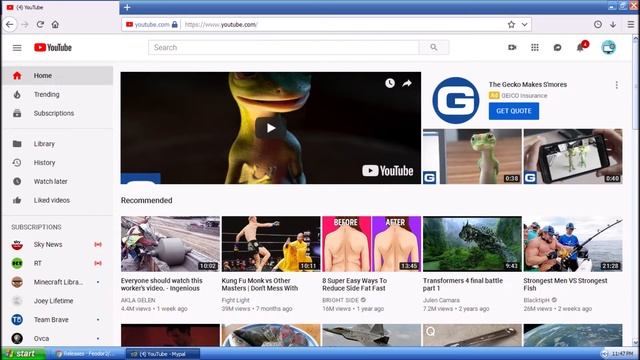This screenshot has height=360, width=640.
Task: Open the YouTube apps grid icon
Action: (535, 47)
